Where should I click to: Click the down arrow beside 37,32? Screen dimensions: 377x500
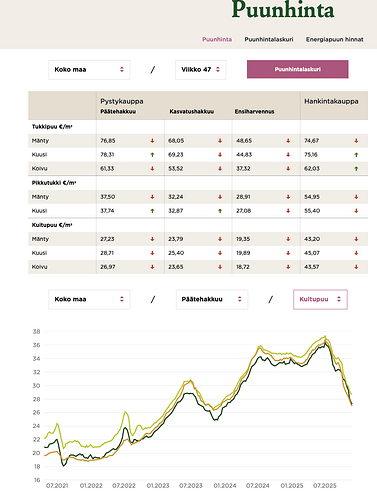tap(288, 169)
